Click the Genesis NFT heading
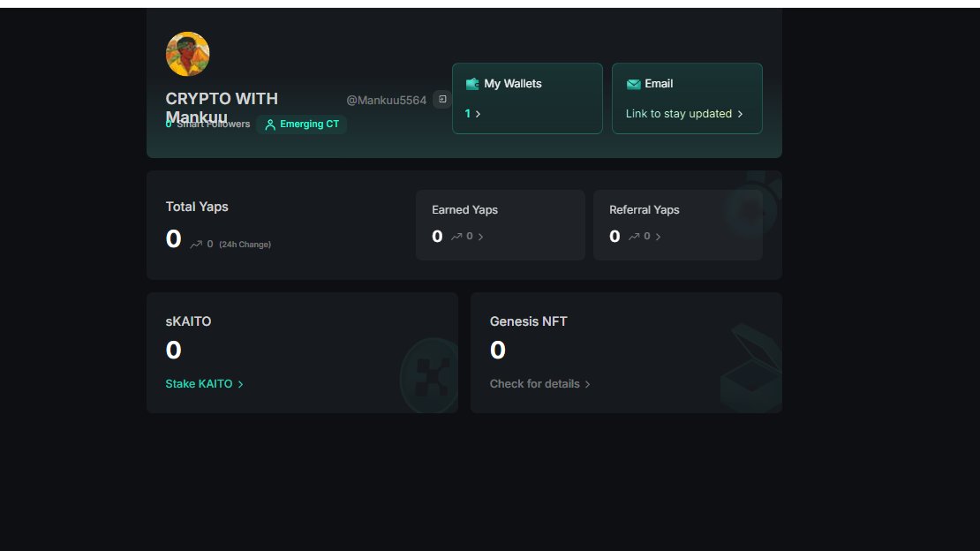Image resolution: width=980 pixels, height=551 pixels. tap(528, 321)
